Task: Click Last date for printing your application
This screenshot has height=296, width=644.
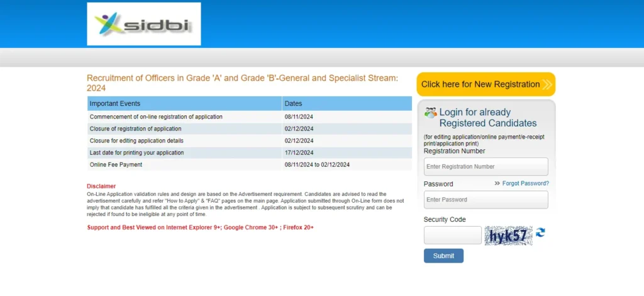Action: tap(136, 152)
